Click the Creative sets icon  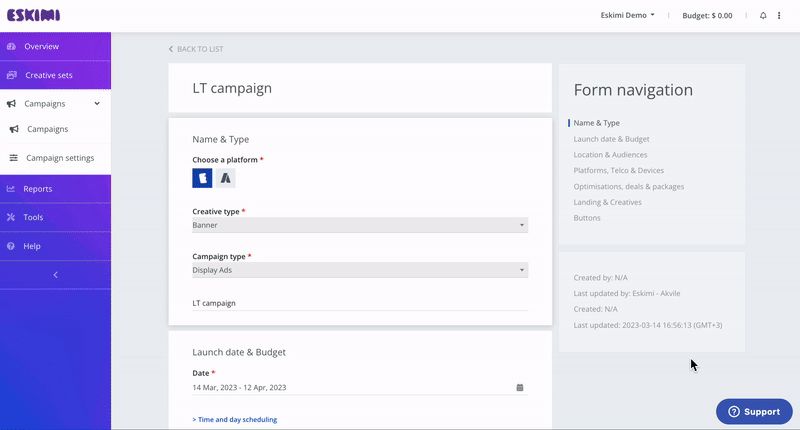coord(12,75)
